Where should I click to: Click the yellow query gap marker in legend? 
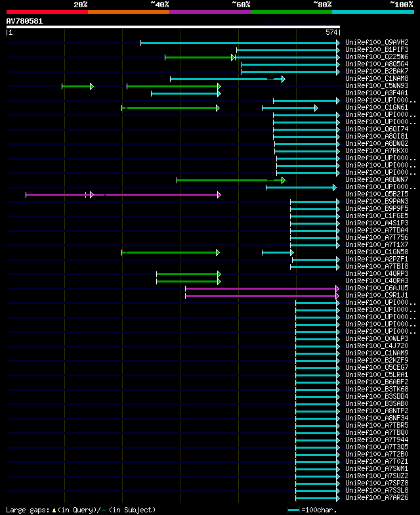click(x=54, y=510)
